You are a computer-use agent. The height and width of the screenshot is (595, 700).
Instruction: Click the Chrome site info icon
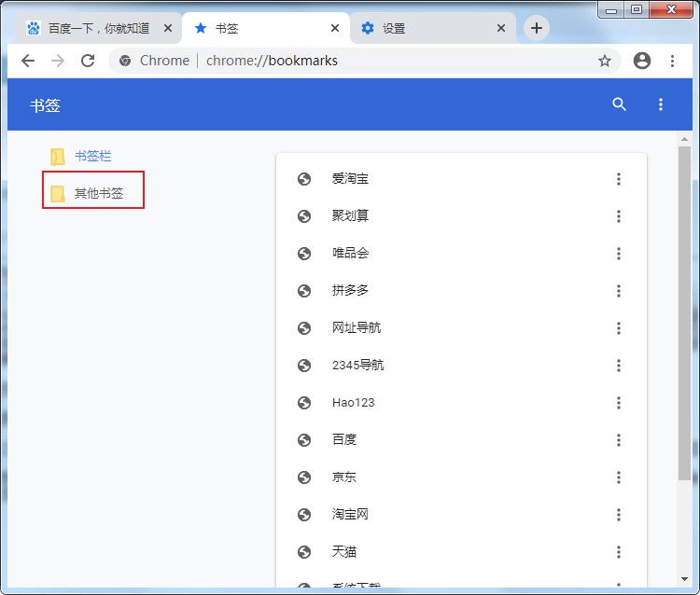pyautogui.click(x=125, y=61)
